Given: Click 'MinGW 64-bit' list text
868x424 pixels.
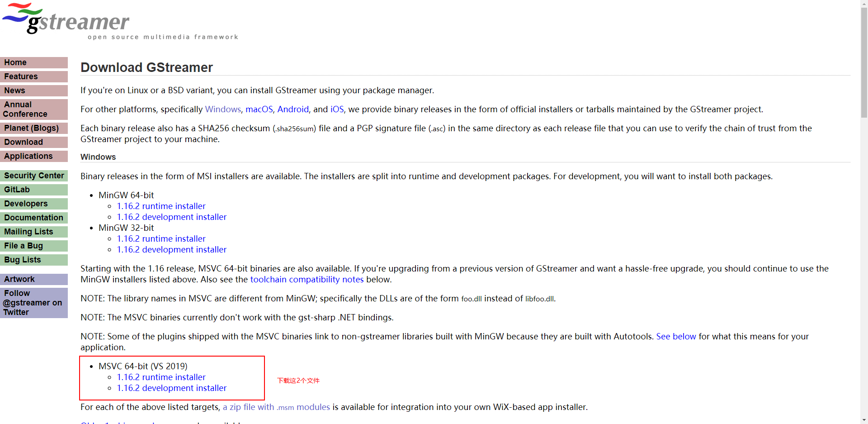Looking at the screenshot, I should click(126, 195).
